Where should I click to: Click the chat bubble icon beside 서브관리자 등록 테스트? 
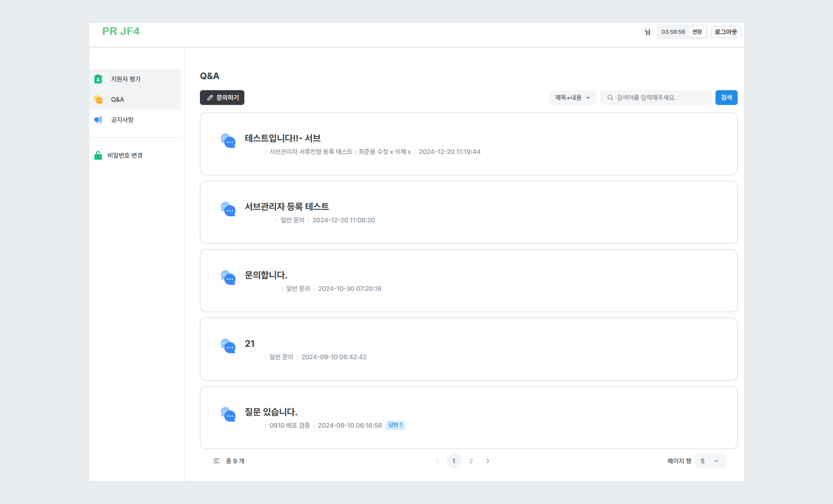click(x=228, y=209)
